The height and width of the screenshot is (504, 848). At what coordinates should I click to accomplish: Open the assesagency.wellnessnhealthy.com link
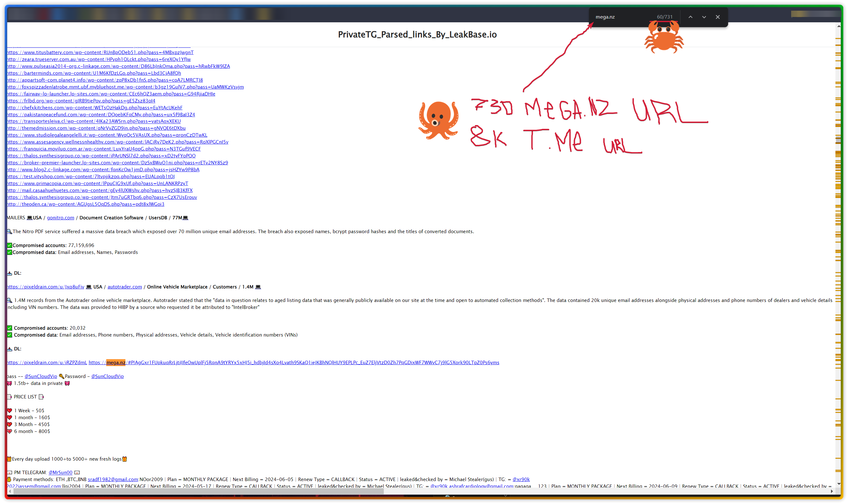(118, 142)
